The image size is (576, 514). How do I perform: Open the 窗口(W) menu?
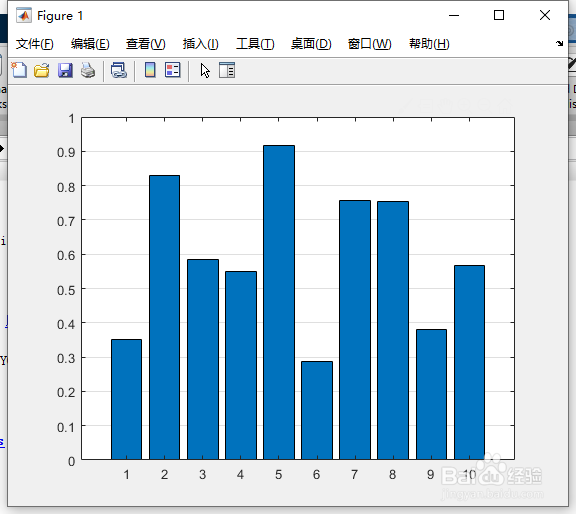[370, 44]
